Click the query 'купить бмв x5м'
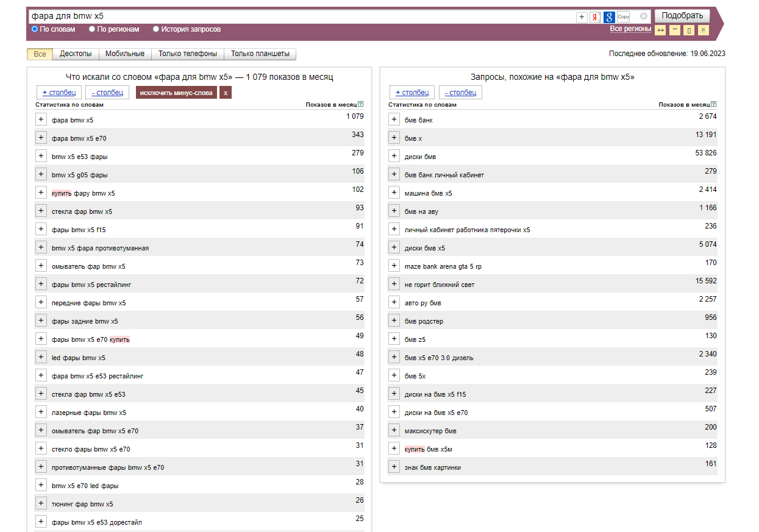The image size is (759, 532). click(x=429, y=450)
